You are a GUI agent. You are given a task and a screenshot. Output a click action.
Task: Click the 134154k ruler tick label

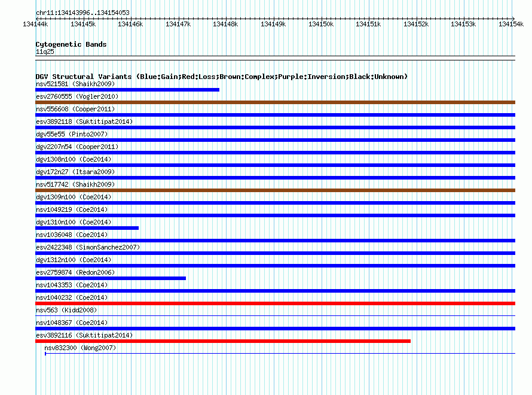tap(511, 24)
